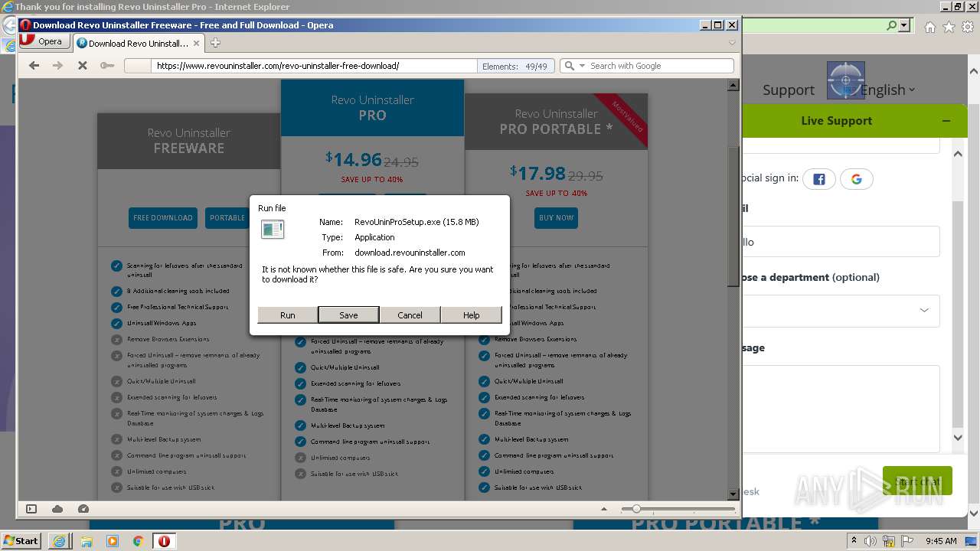Click the up arrow of the Opera page scrollbar
Image resolution: width=980 pixels, height=551 pixels.
733,85
